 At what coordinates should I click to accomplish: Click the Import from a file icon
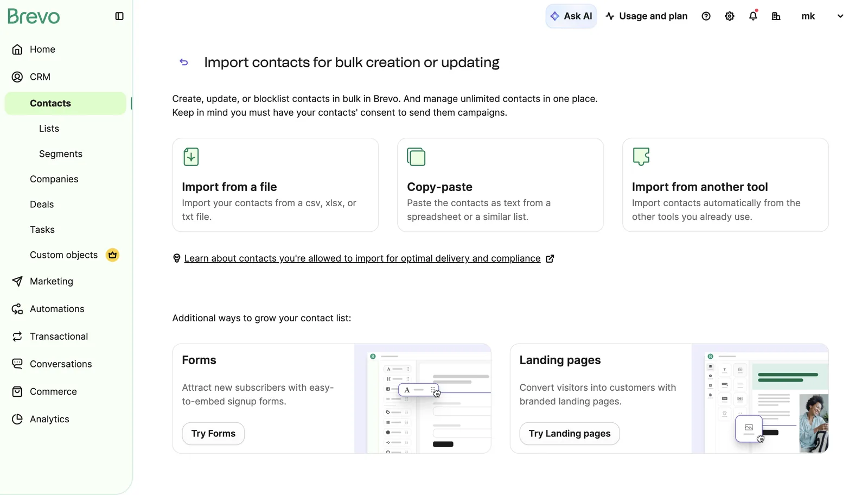(x=191, y=157)
